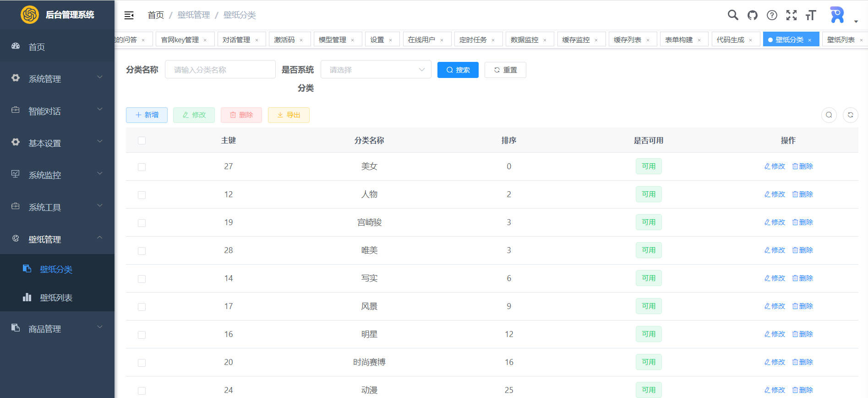Select the checkbox for row 风景
Screen dimensions: 868x398
pyautogui.click(x=142, y=307)
